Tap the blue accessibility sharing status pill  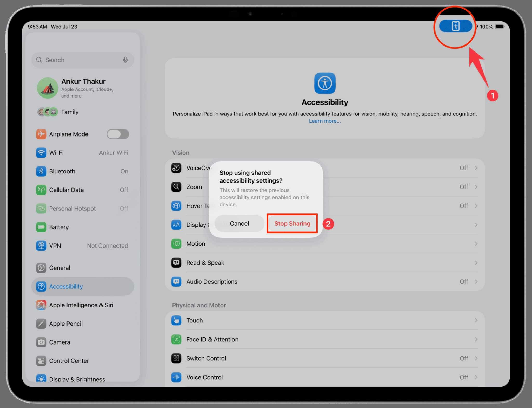[x=455, y=26]
